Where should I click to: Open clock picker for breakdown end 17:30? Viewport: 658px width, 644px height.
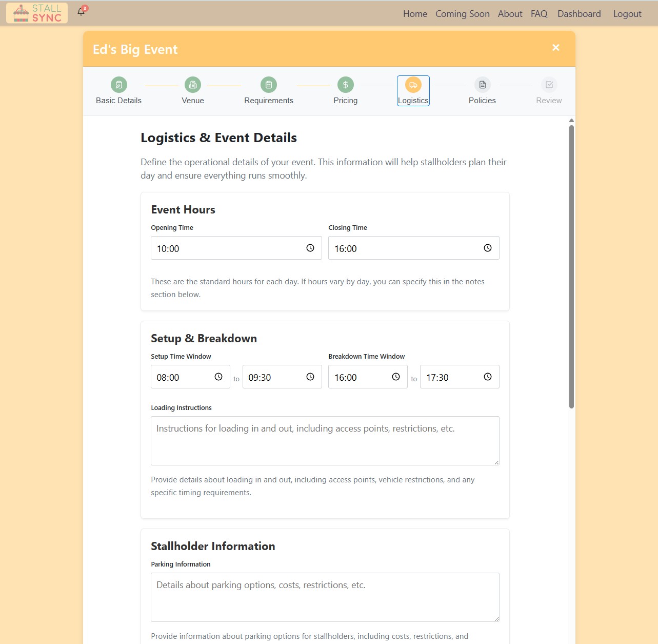coord(488,377)
